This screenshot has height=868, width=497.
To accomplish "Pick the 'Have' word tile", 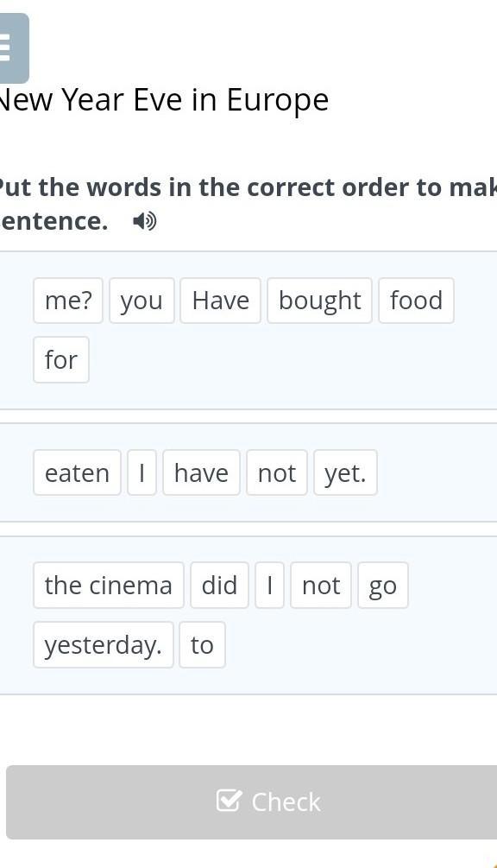I will [x=221, y=301].
